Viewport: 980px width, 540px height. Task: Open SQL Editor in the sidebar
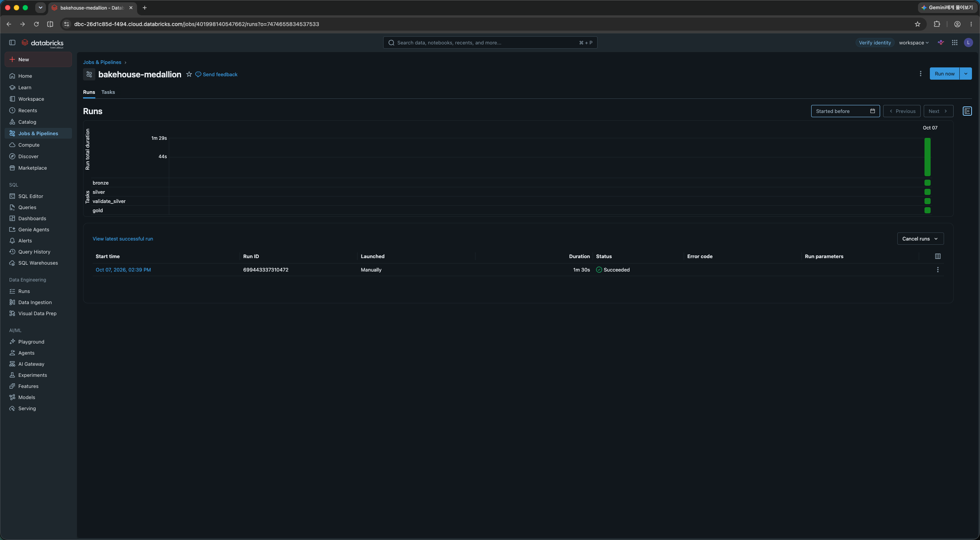click(x=38, y=196)
